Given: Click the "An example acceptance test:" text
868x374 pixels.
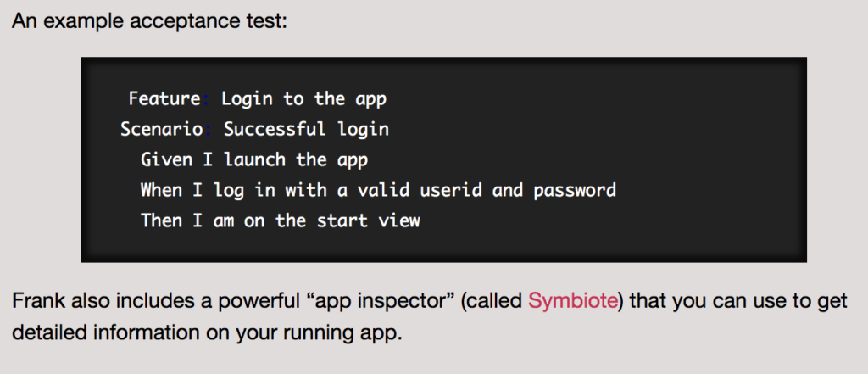Looking at the screenshot, I should pyautogui.click(x=150, y=19).
